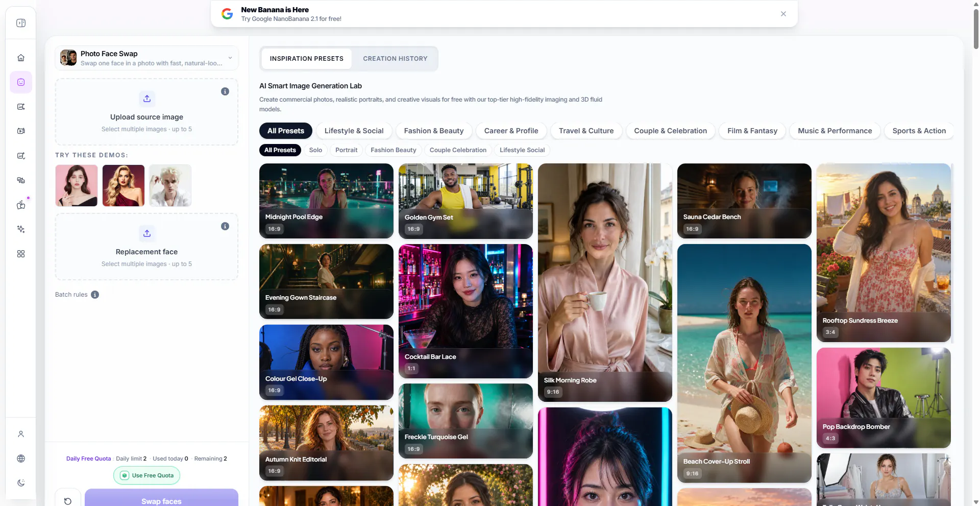Image resolution: width=980 pixels, height=506 pixels.
Task: Open the Home icon in sidebar
Action: tap(21, 58)
